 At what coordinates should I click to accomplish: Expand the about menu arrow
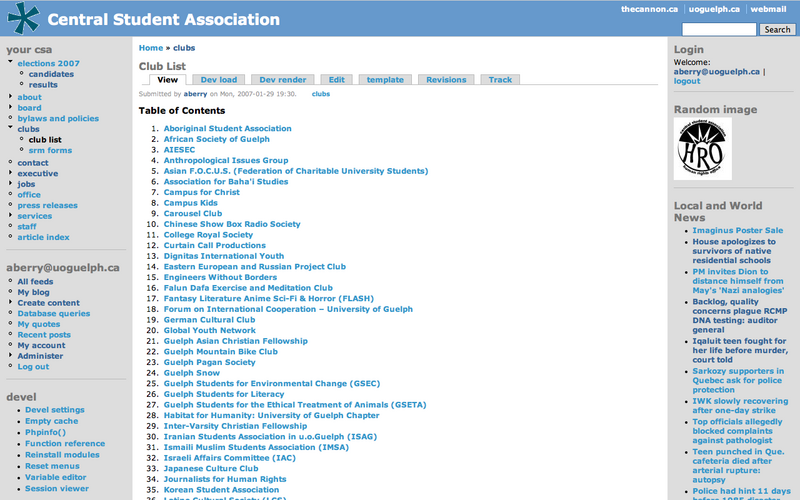click(10, 96)
